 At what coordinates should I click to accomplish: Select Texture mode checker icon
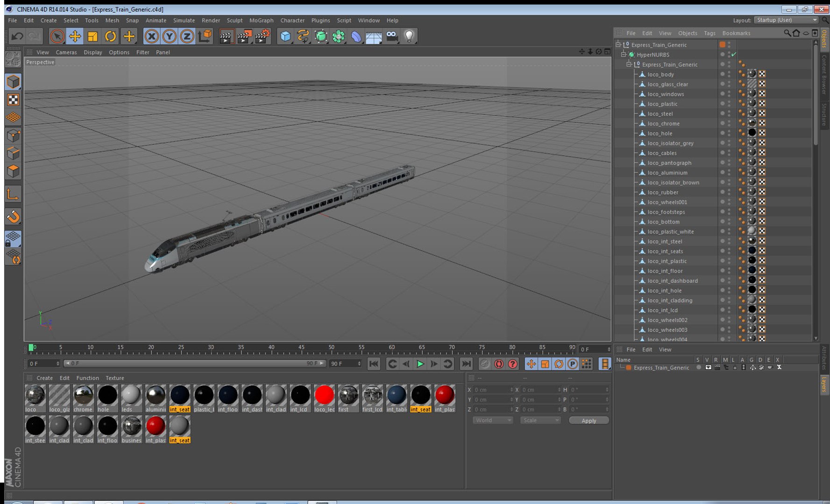pyautogui.click(x=13, y=99)
